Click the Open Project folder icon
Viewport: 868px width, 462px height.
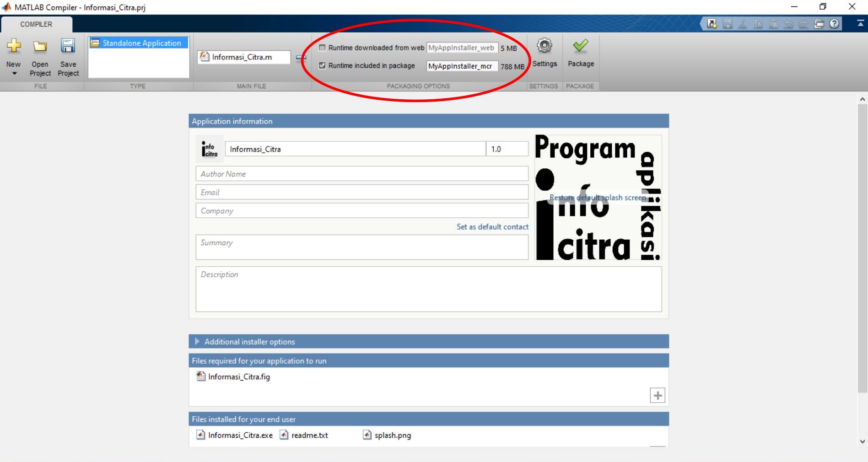(x=40, y=46)
